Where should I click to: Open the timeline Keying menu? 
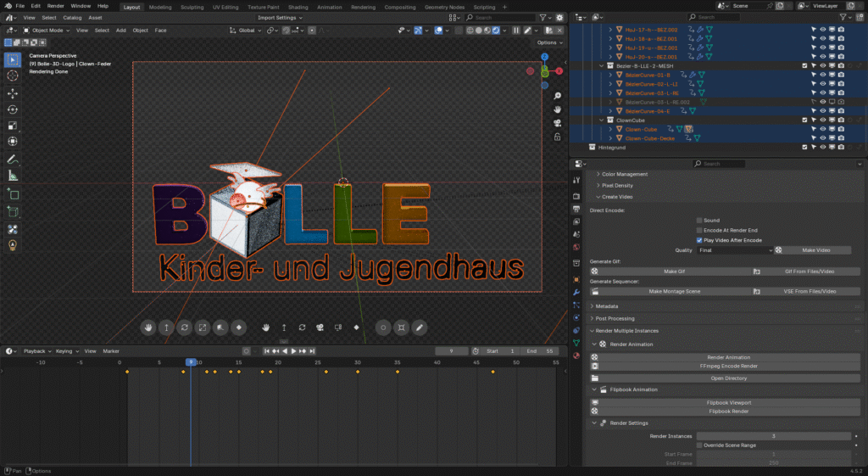66,351
